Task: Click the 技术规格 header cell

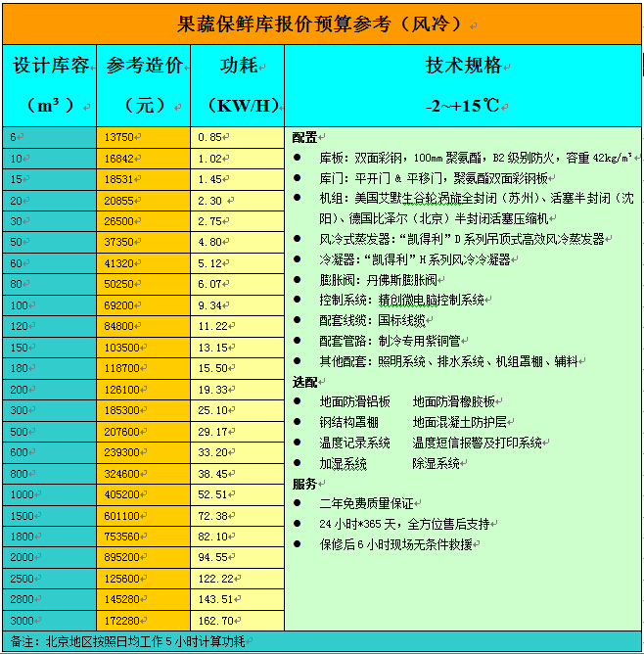Action: (463, 67)
